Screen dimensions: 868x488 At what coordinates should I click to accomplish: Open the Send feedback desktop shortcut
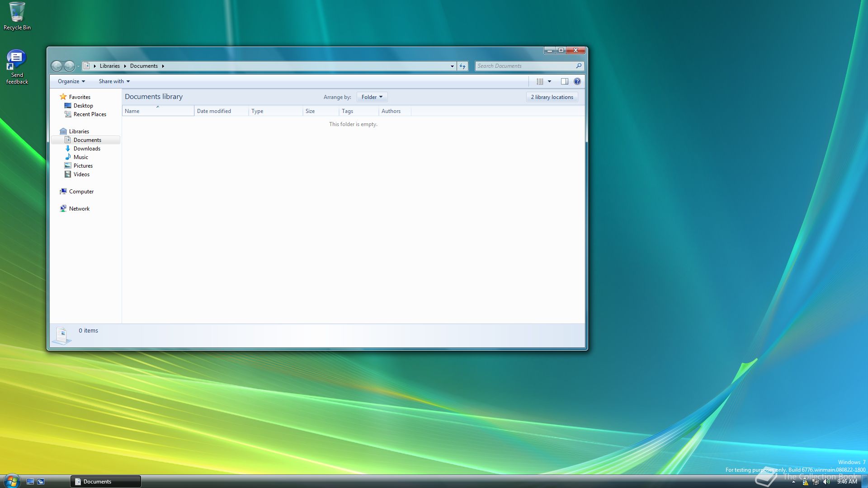[17, 67]
